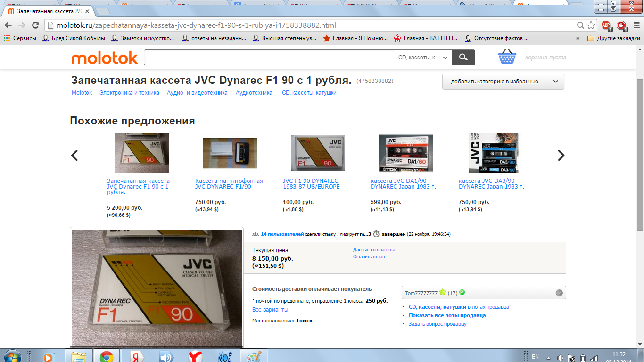Open the 'Заметки искусство...' bookmark
Screen dimensions: 644x362
143,38
